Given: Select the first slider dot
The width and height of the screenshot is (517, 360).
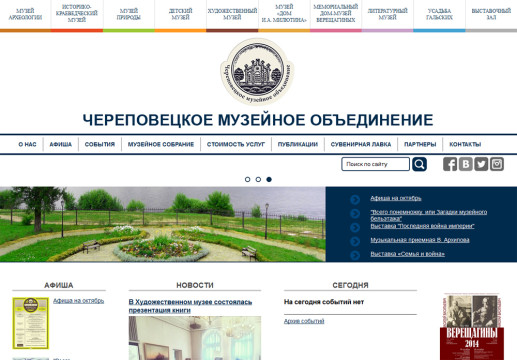Looking at the screenshot, I should [247, 179].
